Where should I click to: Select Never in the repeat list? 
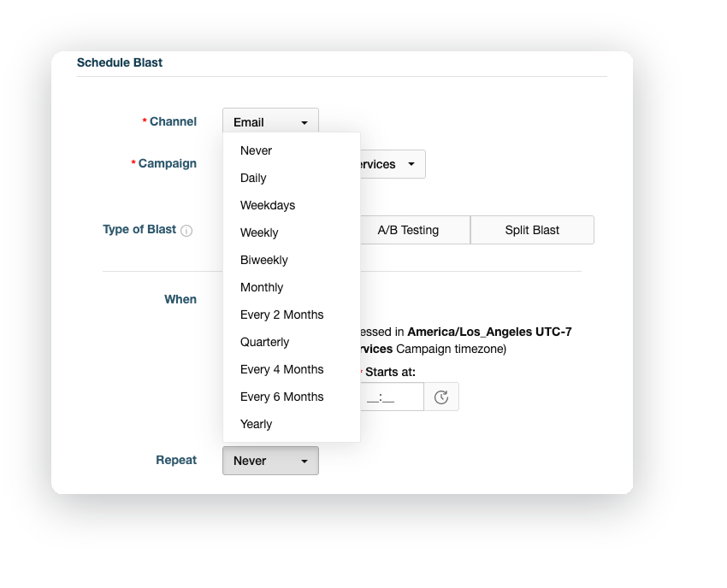click(291, 150)
